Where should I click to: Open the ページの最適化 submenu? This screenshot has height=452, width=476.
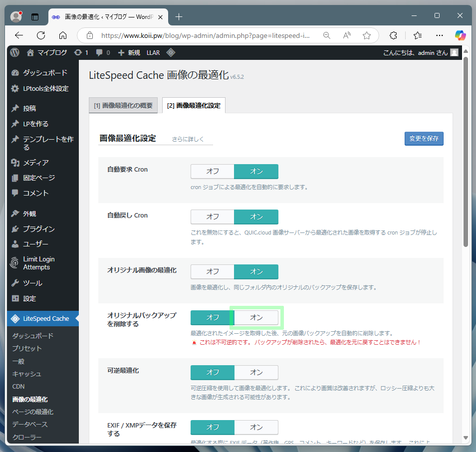33,412
